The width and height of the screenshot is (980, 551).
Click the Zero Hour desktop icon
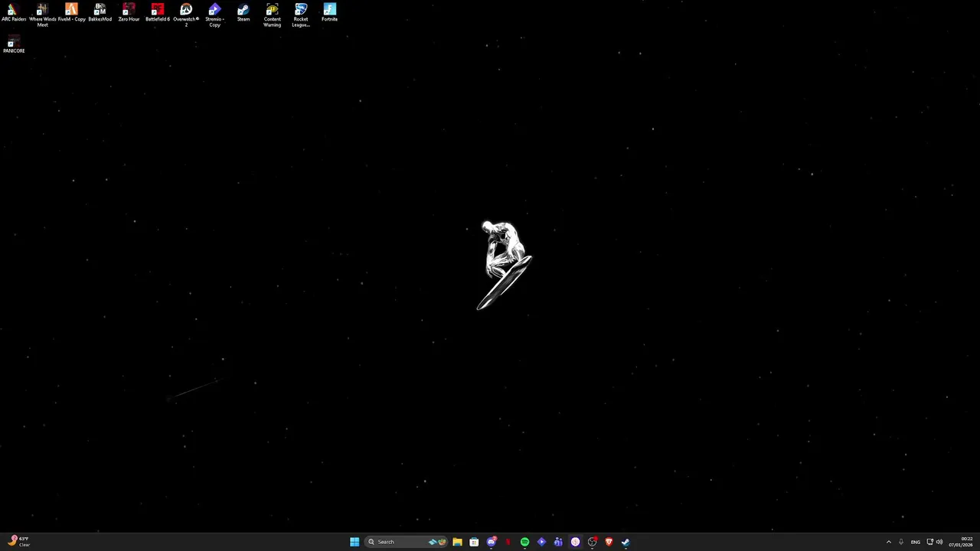click(129, 12)
